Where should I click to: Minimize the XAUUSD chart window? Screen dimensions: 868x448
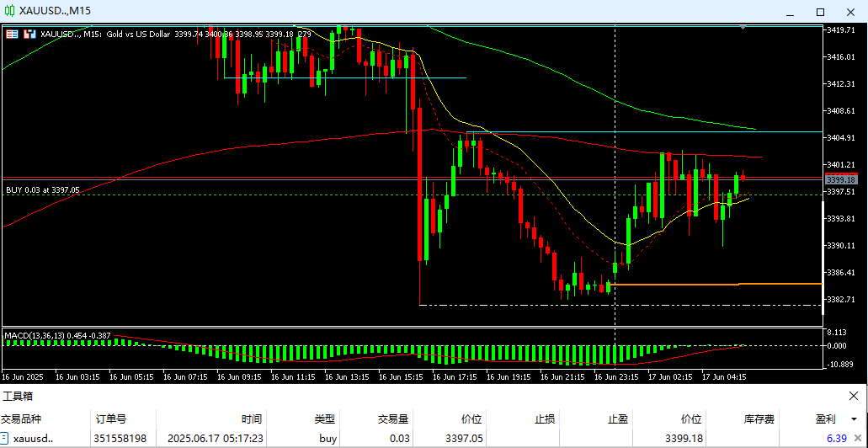click(789, 12)
